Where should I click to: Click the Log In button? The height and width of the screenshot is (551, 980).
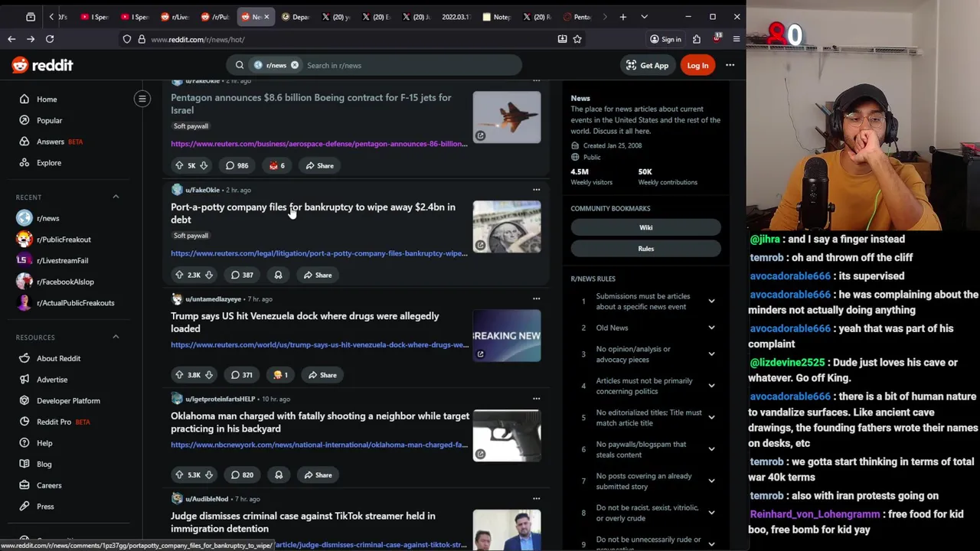pos(697,66)
